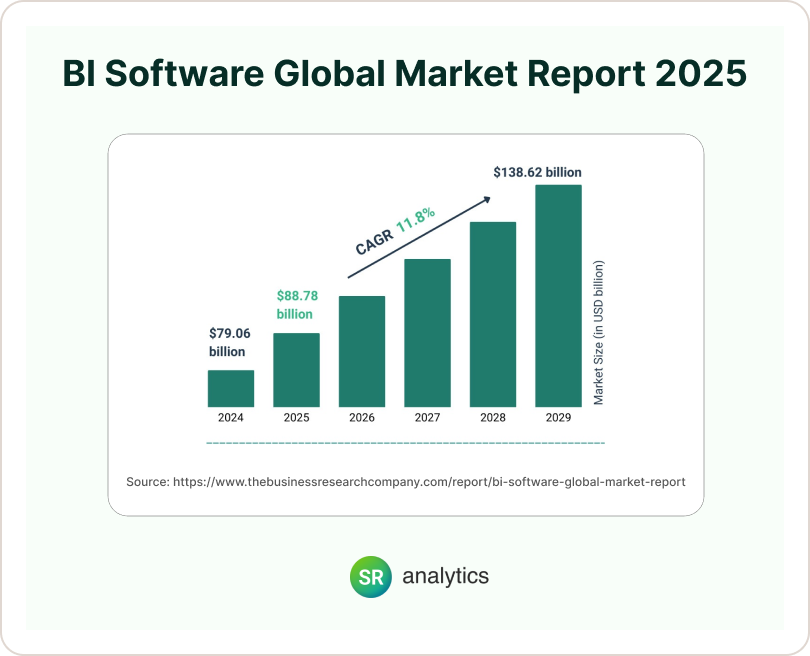Select the 2025 bar in the chart
The width and height of the screenshot is (810, 656).
[x=296, y=369]
